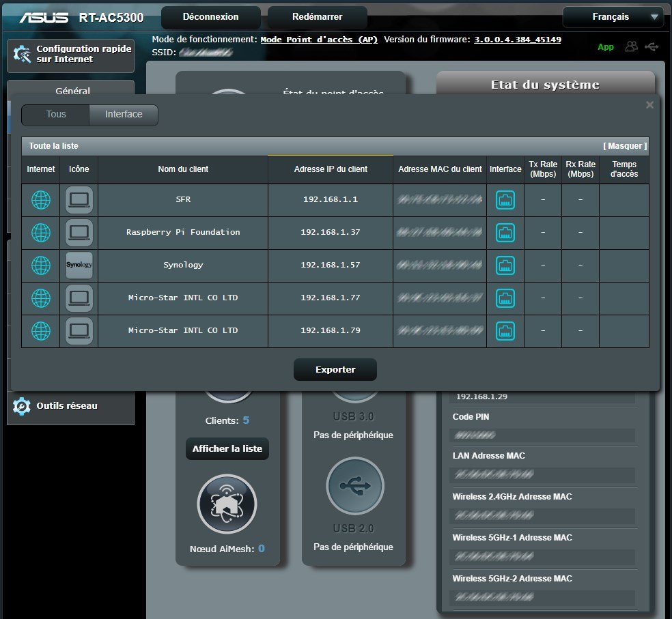Click the App link in header
This screenshot has width=672, height=619.
tap(606, 47)
